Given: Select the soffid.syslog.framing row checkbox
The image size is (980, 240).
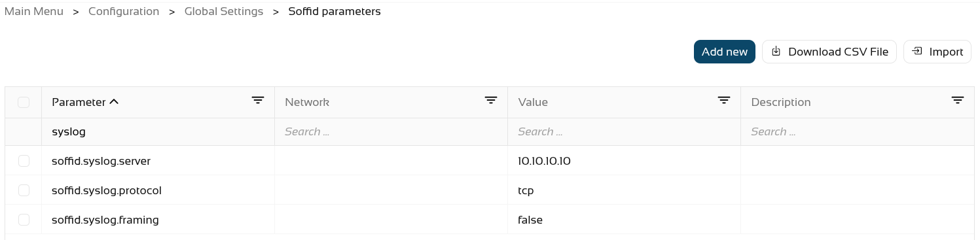Looking at the screenshot, I should point(24,220).
